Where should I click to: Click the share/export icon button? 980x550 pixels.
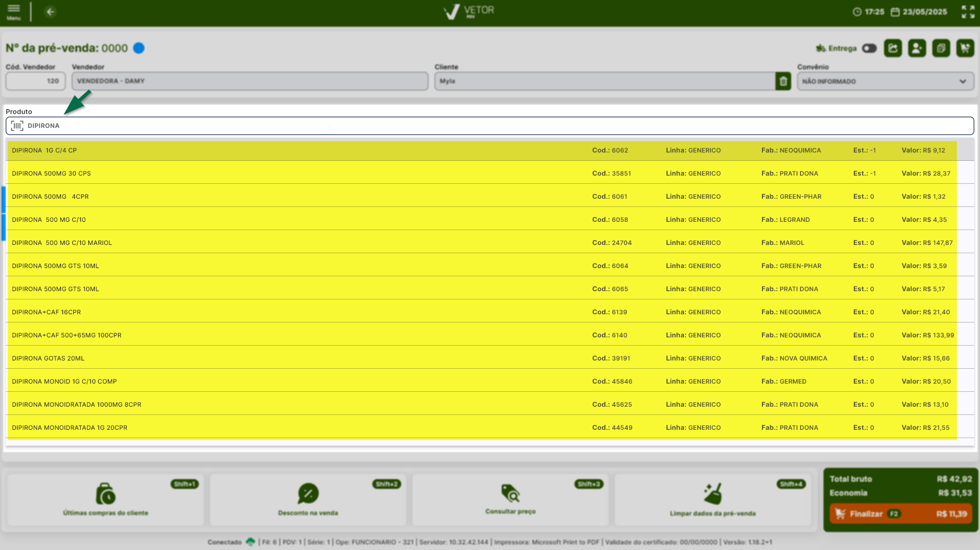click(x=893, y=48)
